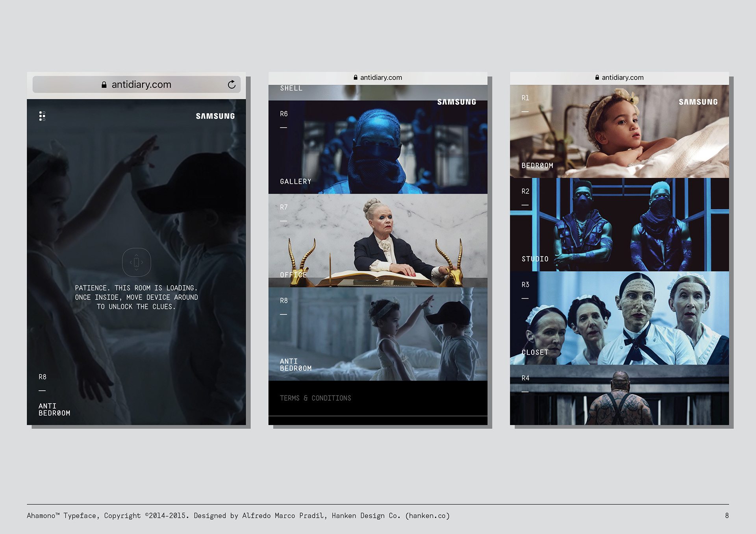Click the Samsung logo on left phone screen

tap(215, 116)
